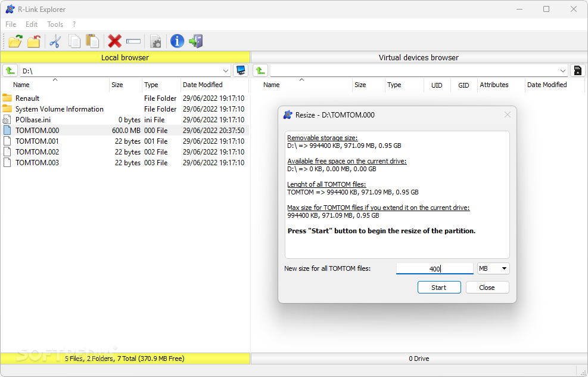Click the new size input field
This screenshot has height=377, width=588.
coord(435,268)
